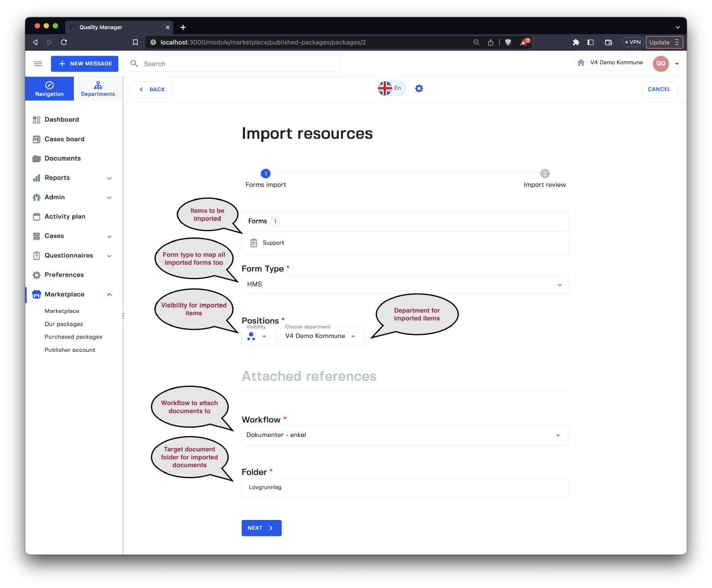Screen dimensions: 712x588
Task: Toggle the VPN button in browser toolbar
Action: pos(632,42)
